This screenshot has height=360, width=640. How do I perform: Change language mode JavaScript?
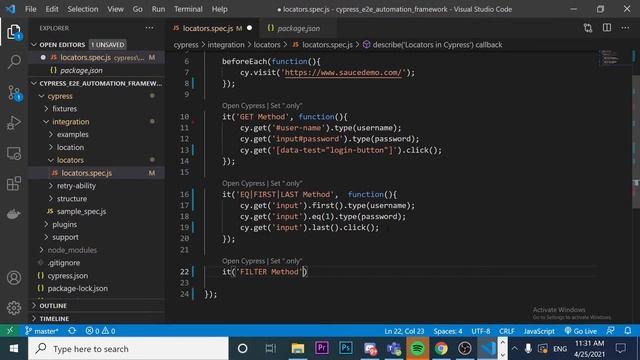tap(539, 331)
